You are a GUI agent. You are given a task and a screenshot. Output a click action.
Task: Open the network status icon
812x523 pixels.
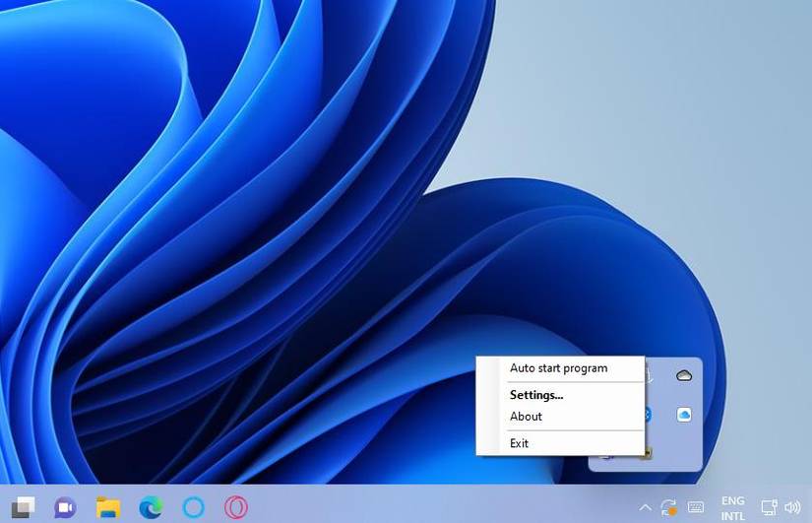[769, 507]
